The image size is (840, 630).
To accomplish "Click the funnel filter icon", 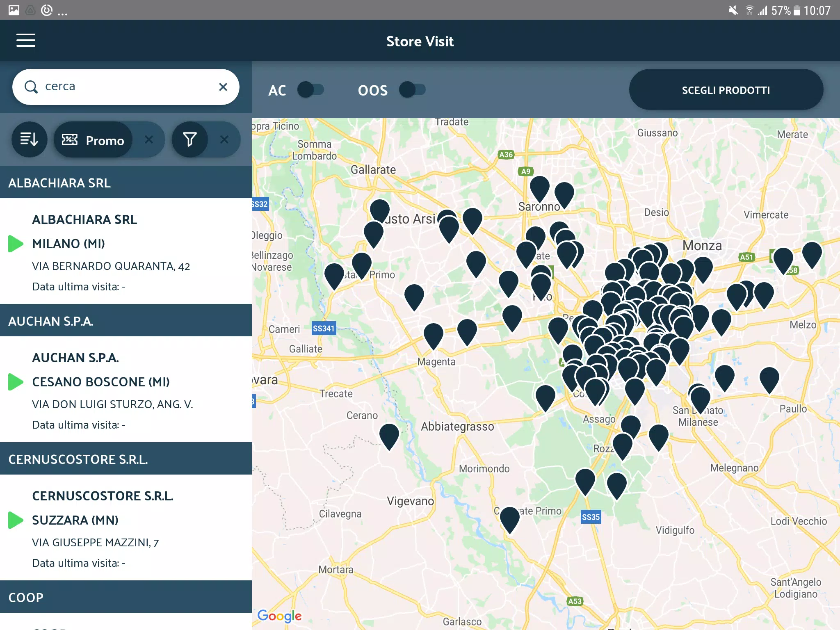I will [189, 140].
